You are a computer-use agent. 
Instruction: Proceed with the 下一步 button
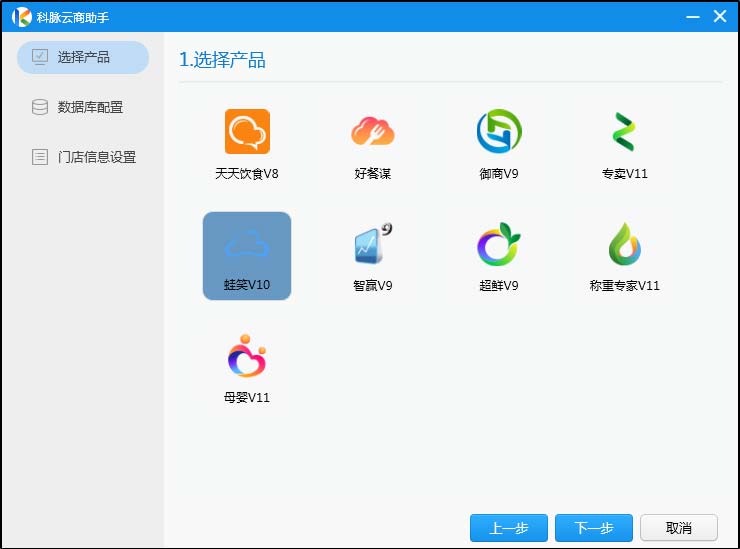(x=594, y=528)
